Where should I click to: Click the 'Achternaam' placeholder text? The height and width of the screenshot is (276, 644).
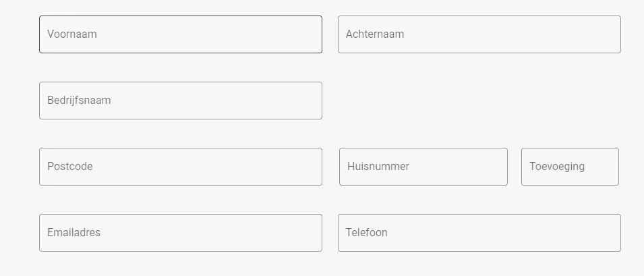(x=375, y=34)
